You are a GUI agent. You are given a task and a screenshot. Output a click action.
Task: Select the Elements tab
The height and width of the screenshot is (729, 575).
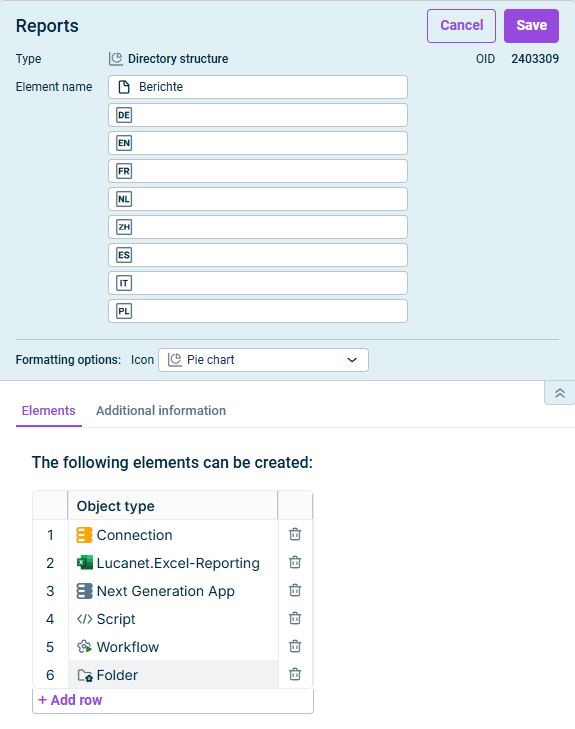(x=48, y=411)
